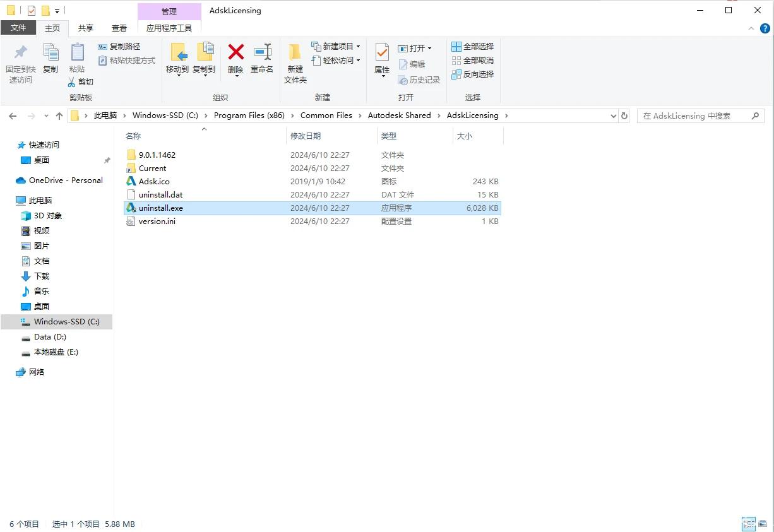
Task: Open the File menu tab
Action: coord(18,28)
